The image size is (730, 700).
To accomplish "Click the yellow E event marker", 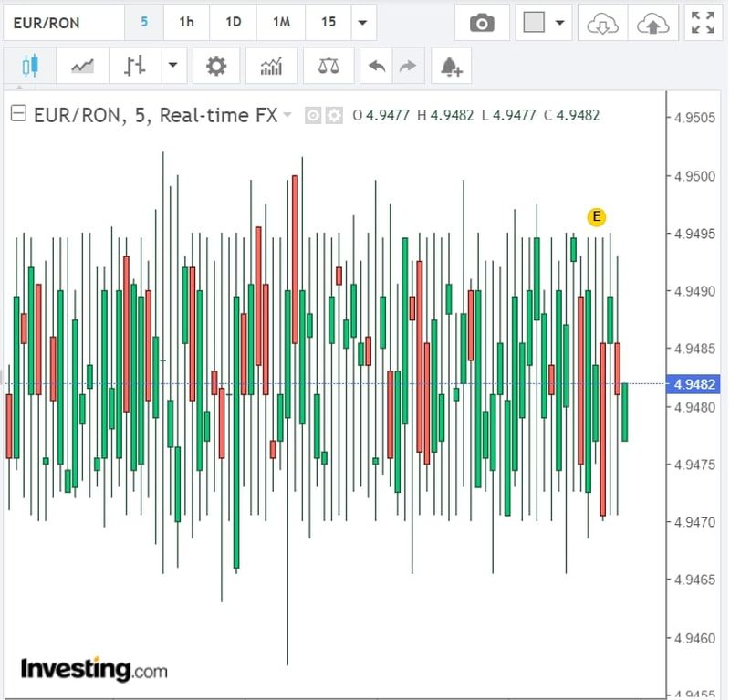I will [x=597, y=217].
